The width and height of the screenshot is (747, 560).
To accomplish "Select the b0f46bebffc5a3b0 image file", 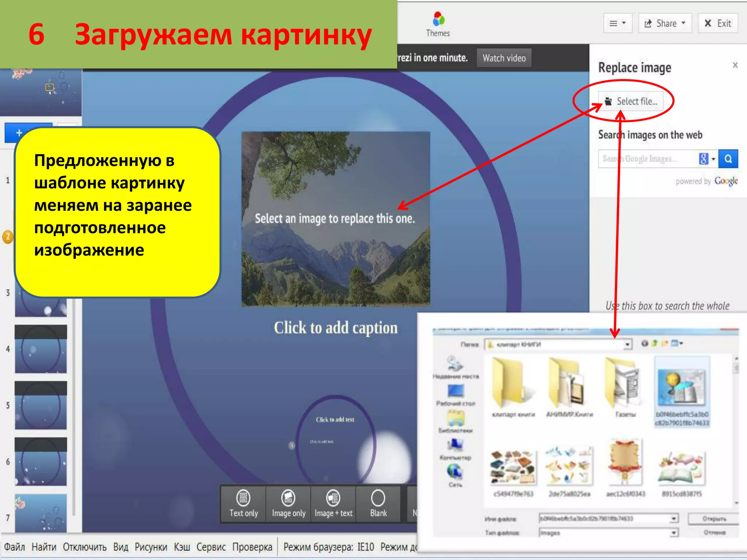I will tap(682, 392).
